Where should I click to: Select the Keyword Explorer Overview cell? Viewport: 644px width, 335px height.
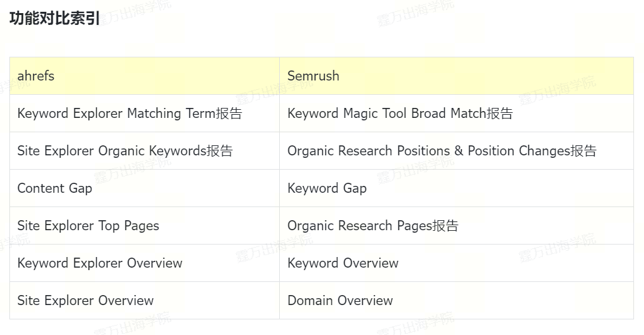(100, 263)
